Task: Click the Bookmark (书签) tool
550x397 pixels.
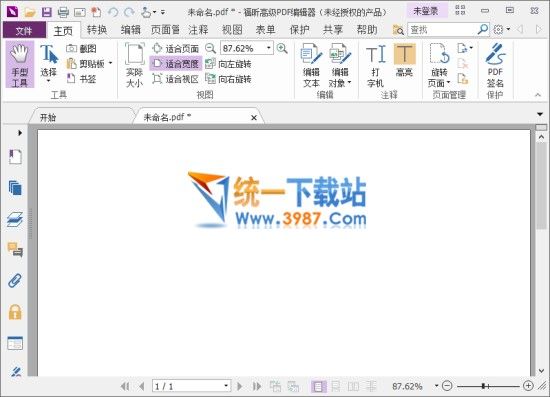Action: point(81,79)
